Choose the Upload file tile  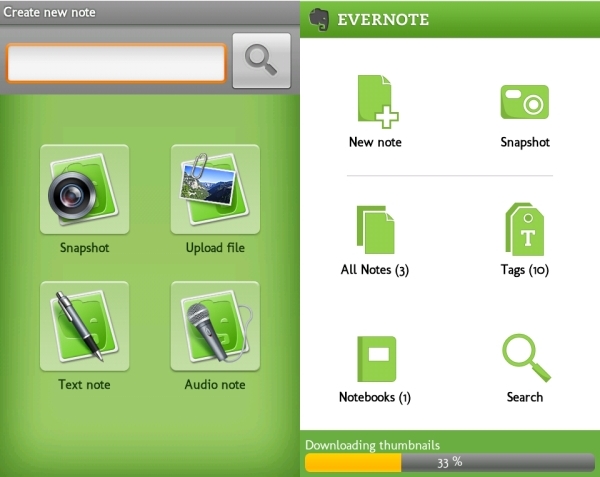pos(215,189)
